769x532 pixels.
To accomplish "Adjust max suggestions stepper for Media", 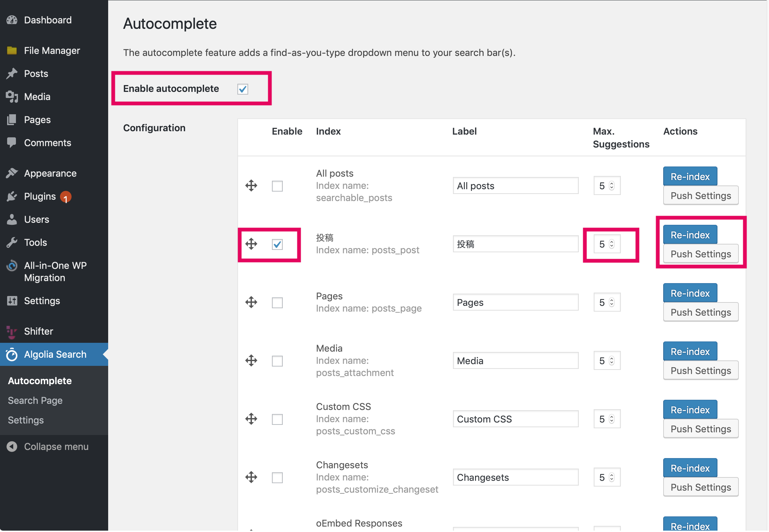I will [612, 361].
